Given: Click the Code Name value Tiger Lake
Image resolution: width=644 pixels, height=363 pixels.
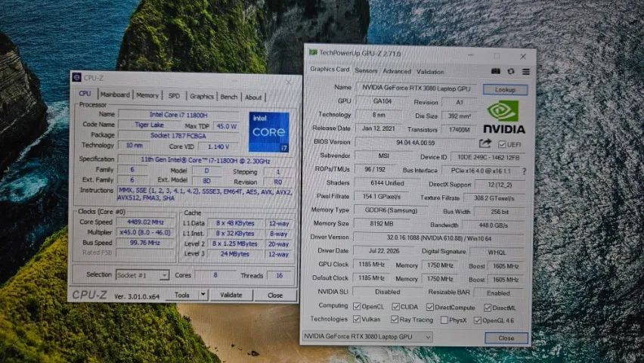Looking at the screenshot, I should click(x=149, y=125).
